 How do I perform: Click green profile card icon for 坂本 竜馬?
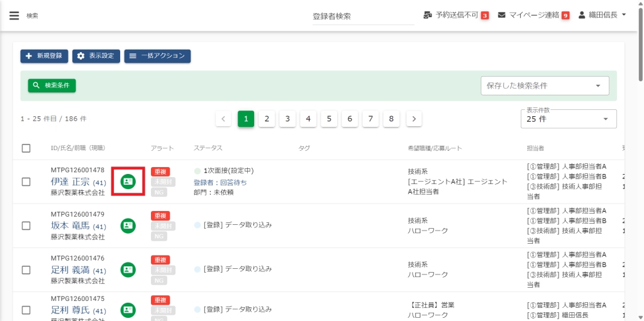128,226
